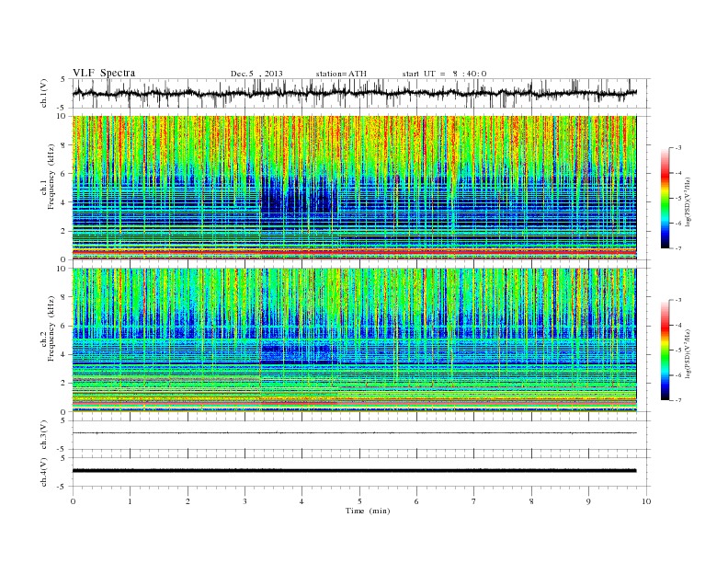Click time axis tick label "4"
Viewport: 728px width, 563px height.
(x=302, y=501)
